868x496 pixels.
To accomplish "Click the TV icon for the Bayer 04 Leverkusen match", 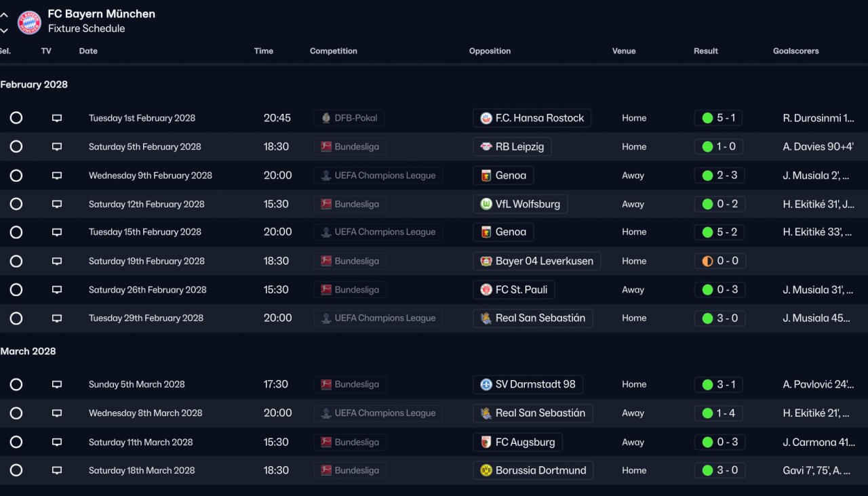I will tap(57, 261).
